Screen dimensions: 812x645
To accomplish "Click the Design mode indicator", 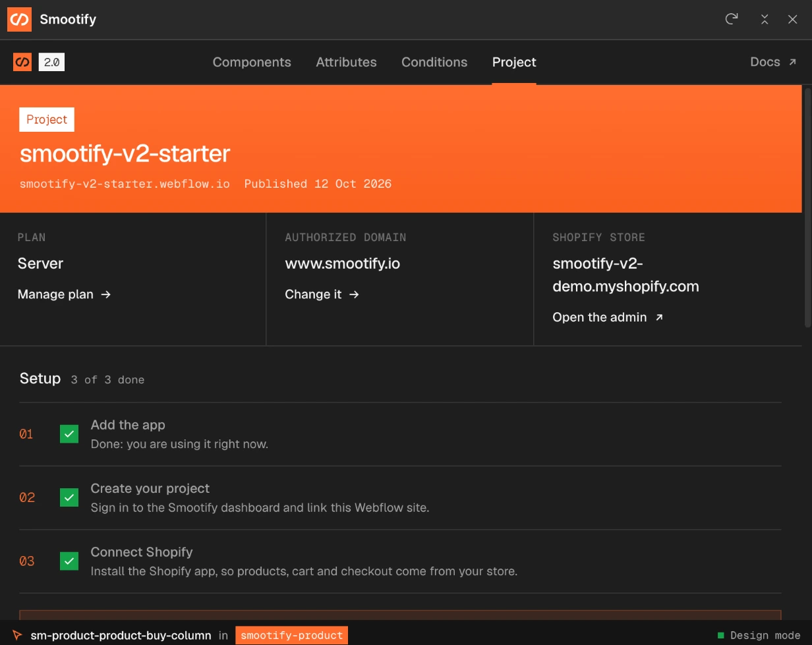I will click(x=759, y=635).
